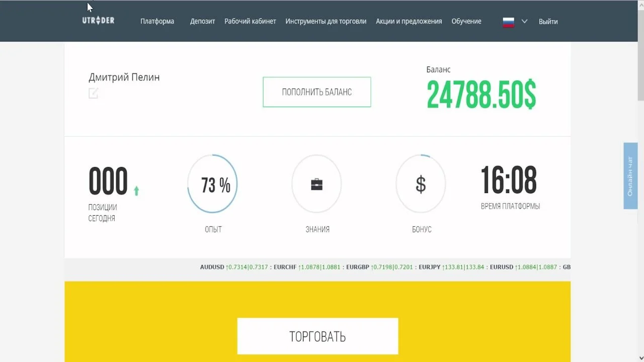Click the AUDUSD ticker quote
This screenshot has height=362, width=644.
233,267
